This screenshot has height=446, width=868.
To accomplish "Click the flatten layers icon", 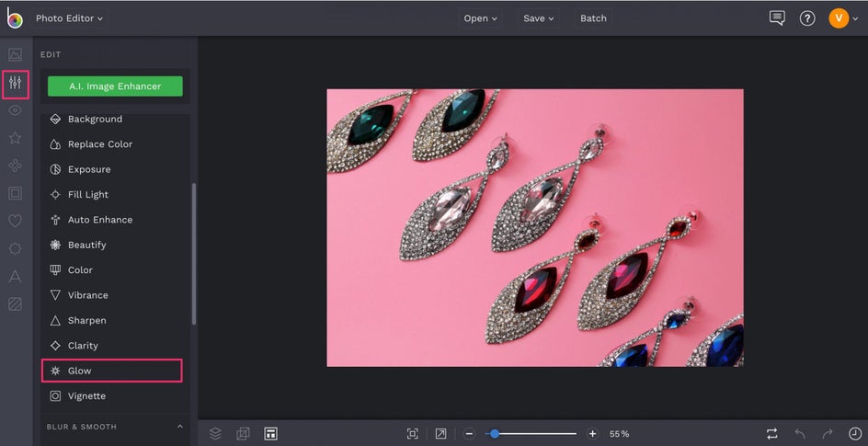I will (x=243, y=434).
